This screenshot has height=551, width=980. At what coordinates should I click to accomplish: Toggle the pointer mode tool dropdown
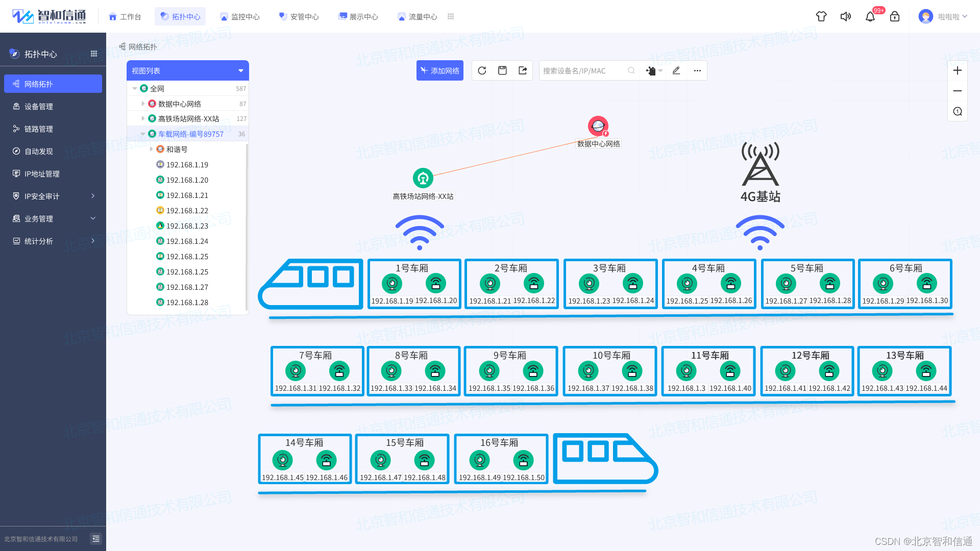[654, 71]
